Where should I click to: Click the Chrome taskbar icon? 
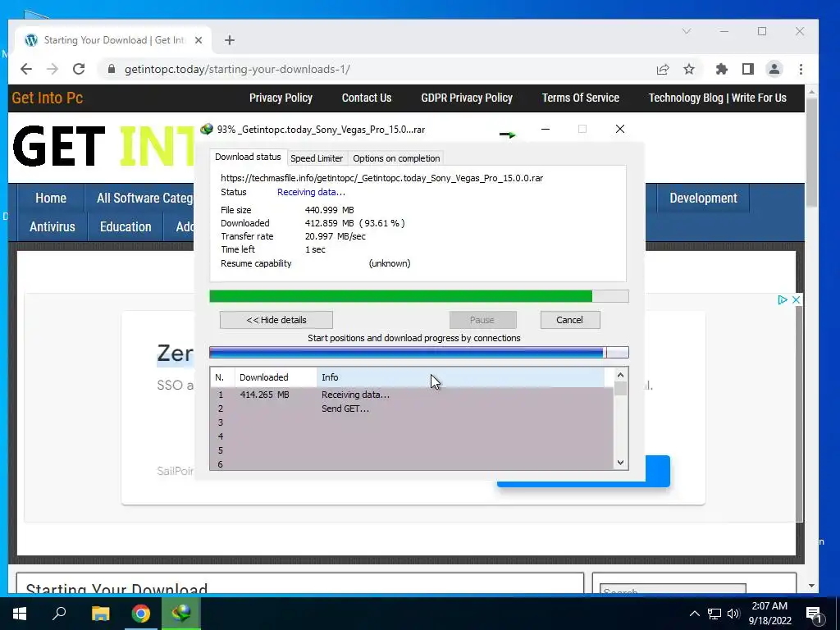141,614
